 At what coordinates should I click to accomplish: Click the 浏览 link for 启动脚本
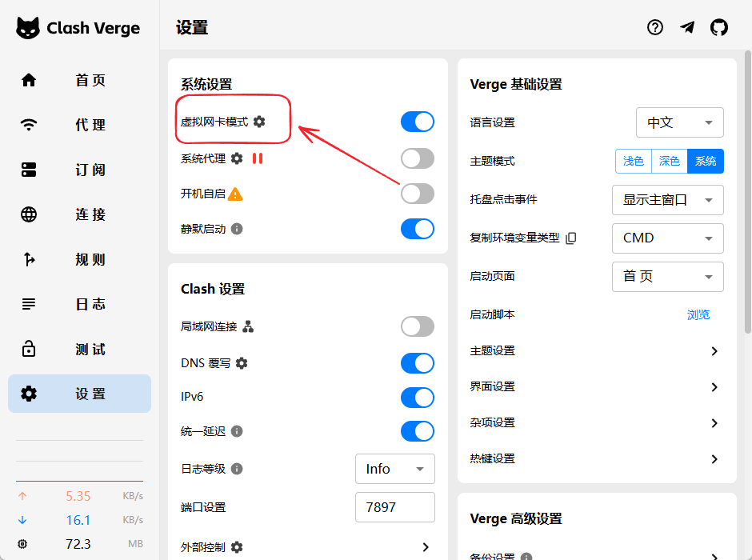[x=698, y=314]
